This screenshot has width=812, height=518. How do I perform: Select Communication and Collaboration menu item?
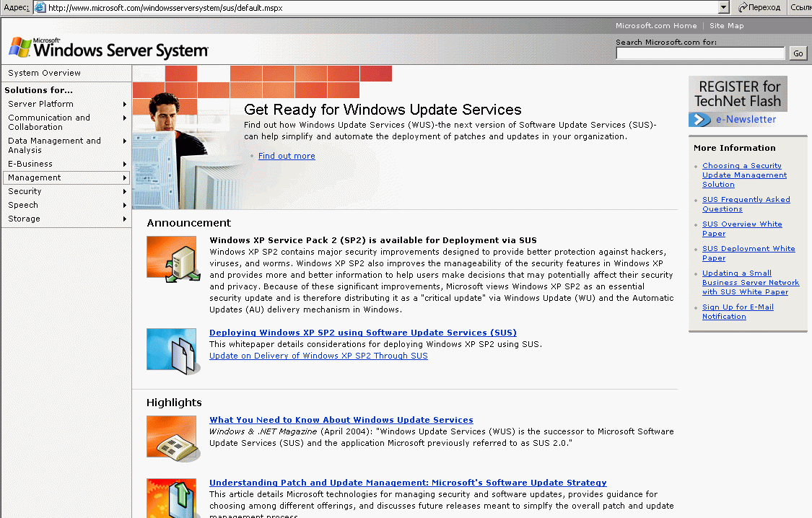click(66, 122)
